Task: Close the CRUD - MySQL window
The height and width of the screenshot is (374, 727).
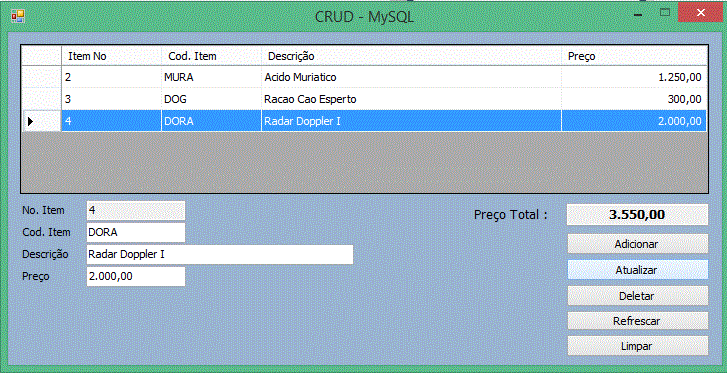Action: pos(701,13)
